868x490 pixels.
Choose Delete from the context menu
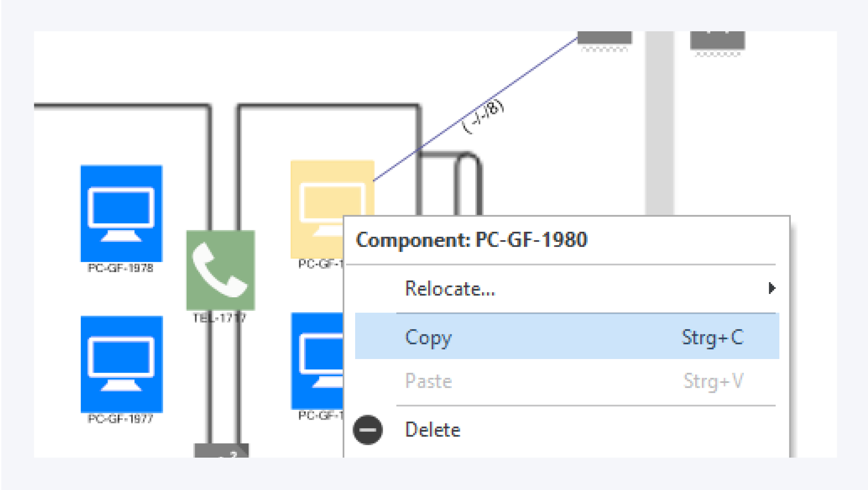(x=433, y=430)
